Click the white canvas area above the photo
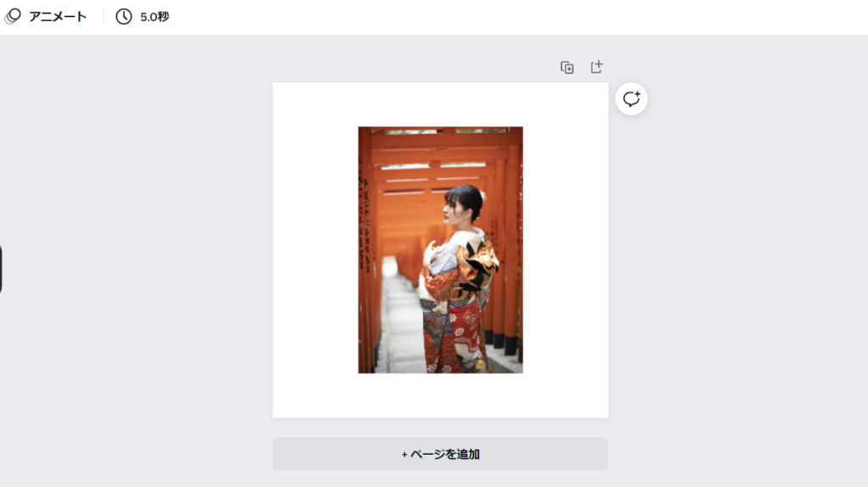This screenshot has width=868, height=487. [440, 104]
